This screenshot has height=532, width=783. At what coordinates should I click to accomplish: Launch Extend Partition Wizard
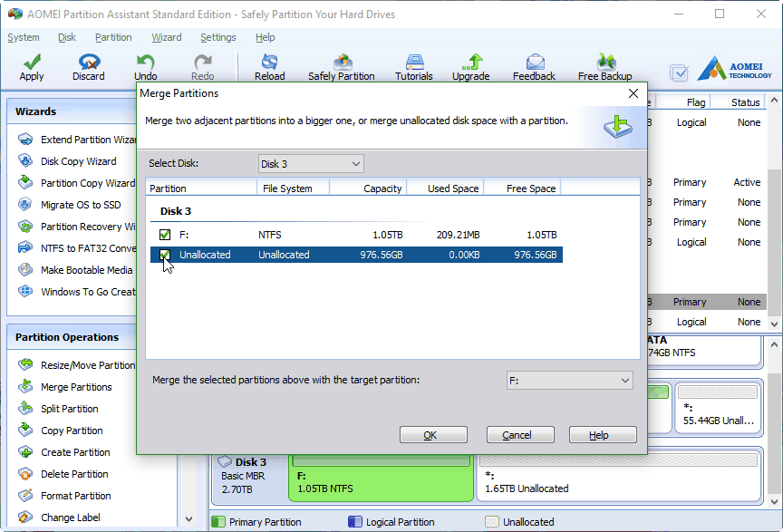[77, 140]
